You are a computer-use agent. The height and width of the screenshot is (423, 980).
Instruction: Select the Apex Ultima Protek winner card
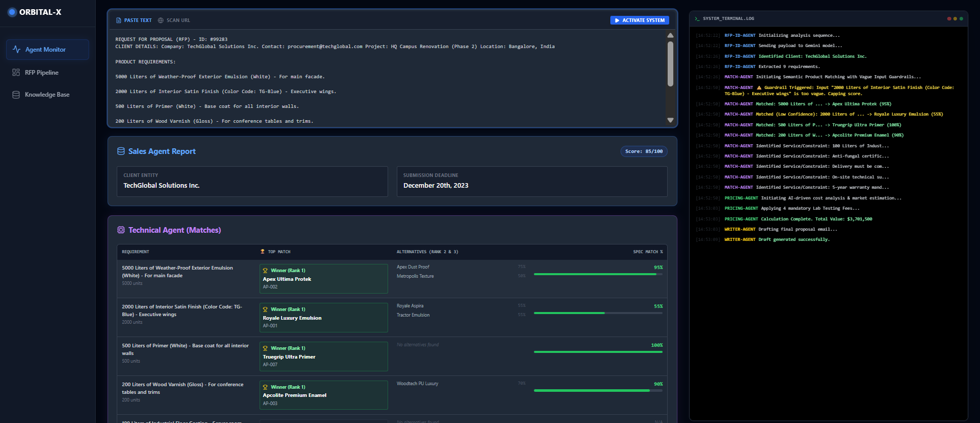[x=324, y=279]
